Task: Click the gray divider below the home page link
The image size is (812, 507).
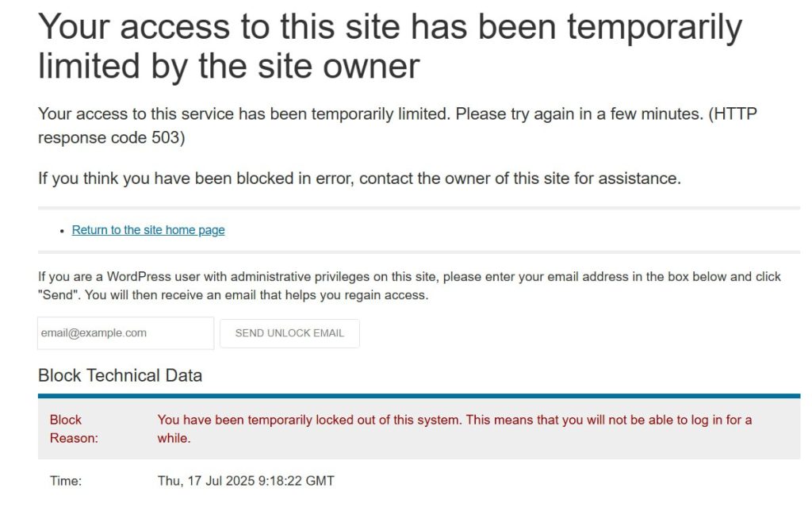Action: (x=419, y=252)
